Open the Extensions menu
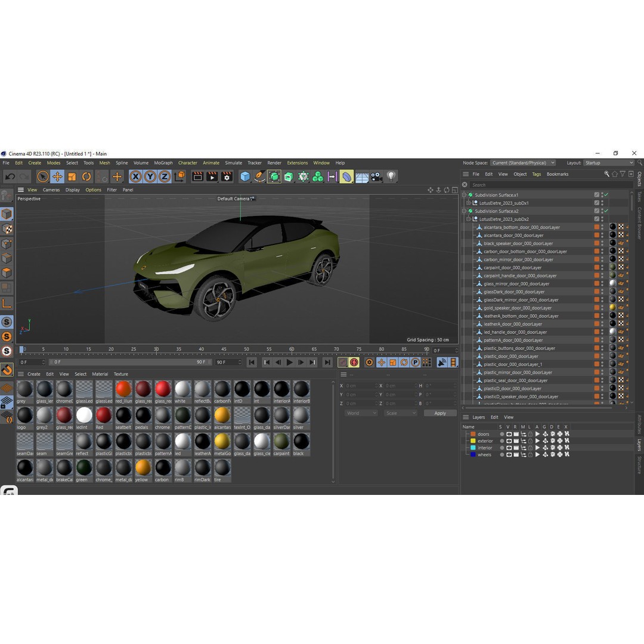Image resolution: width=644 pixels, height=644 pixels. [x=298, y=163]
